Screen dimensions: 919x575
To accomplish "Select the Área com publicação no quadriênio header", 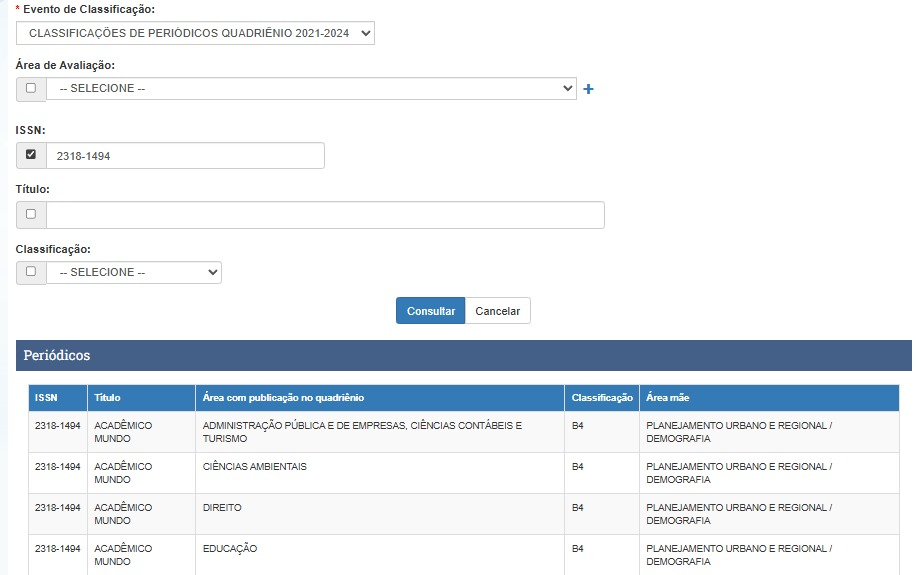I will coord(283,398).
